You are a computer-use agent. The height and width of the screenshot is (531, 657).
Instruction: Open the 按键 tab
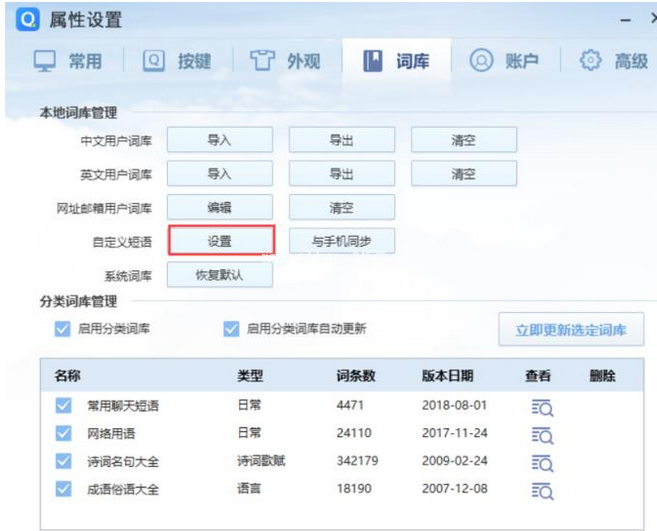pyautogui.click(x=178, y=61)
